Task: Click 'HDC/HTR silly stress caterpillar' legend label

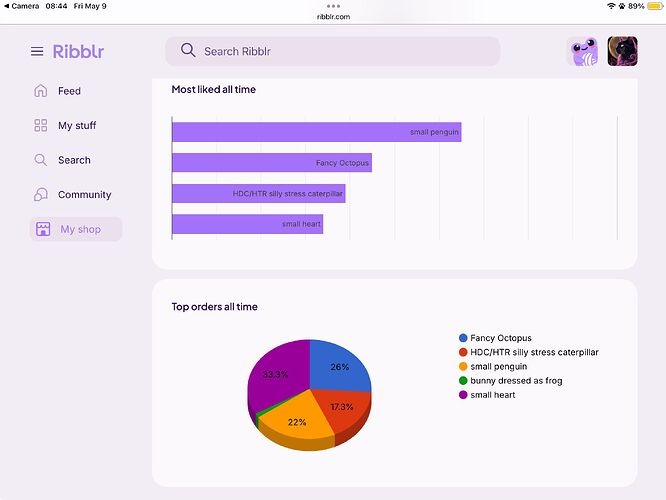Action: pyautogui.click(x=534, y=352)
